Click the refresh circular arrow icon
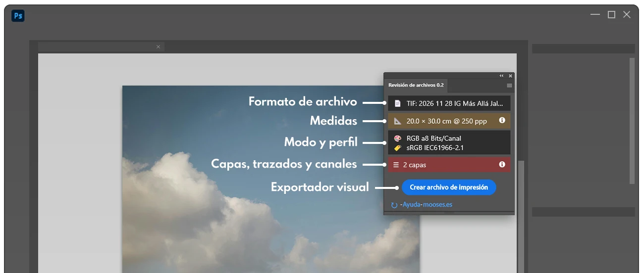The image size is (644, 273). click(394, 205)
